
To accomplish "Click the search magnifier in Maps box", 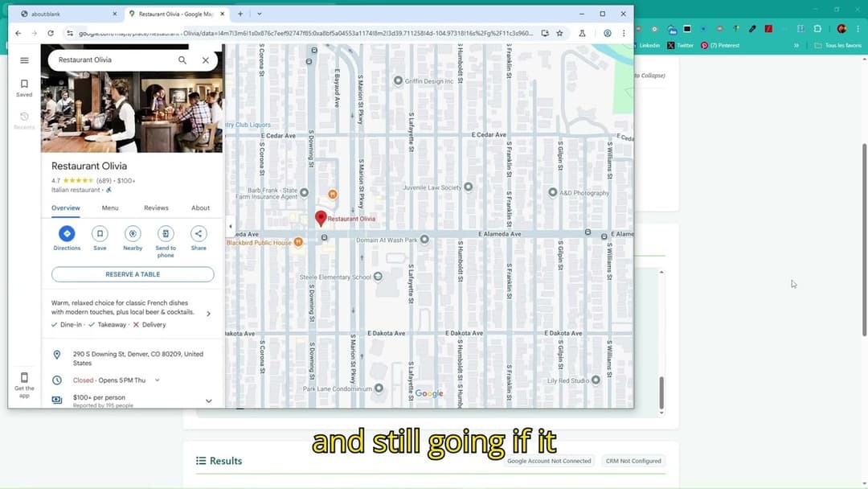I will 182,60.
